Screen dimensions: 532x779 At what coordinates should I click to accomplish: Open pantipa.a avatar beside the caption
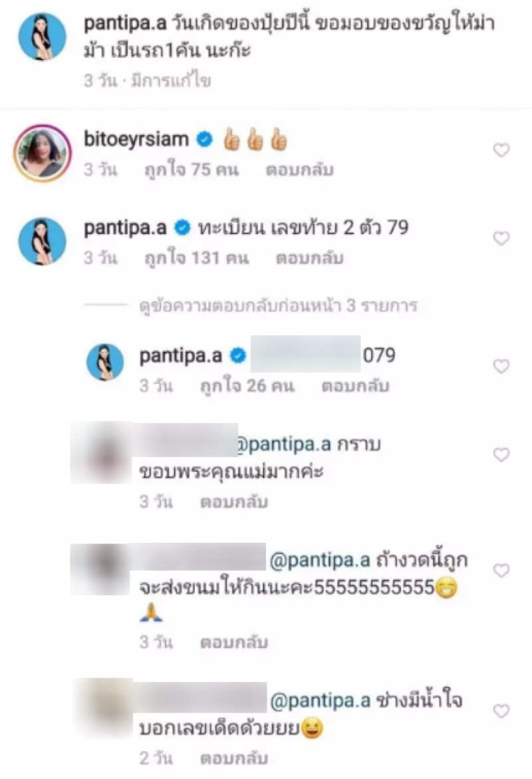click(x=42, y=37)
